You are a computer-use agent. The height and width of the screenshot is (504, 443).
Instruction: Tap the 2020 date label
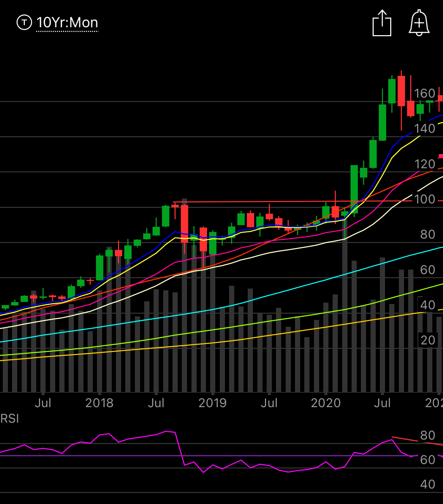326,403
